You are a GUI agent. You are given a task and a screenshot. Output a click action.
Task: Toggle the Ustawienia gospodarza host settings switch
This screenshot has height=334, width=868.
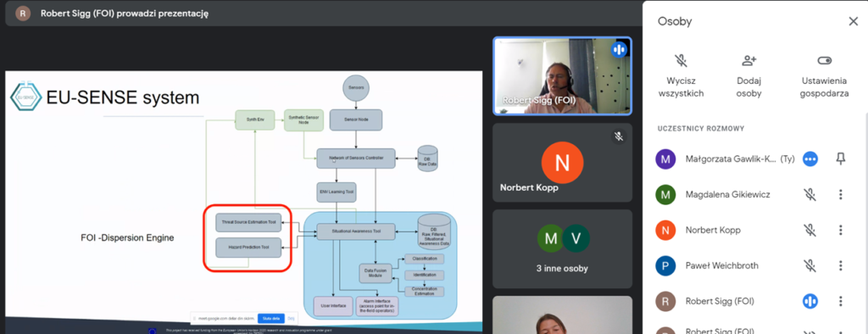click(x=825, y=60)
